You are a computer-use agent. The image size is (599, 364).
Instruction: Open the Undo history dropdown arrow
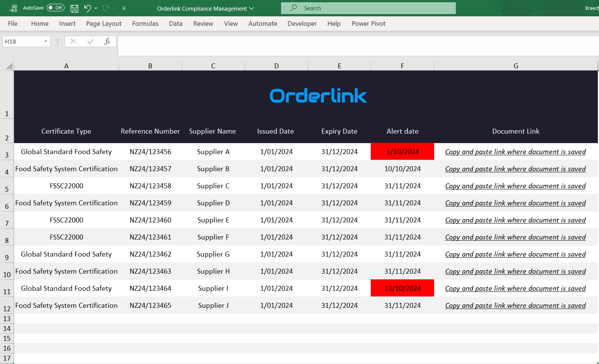pos(96,8)
